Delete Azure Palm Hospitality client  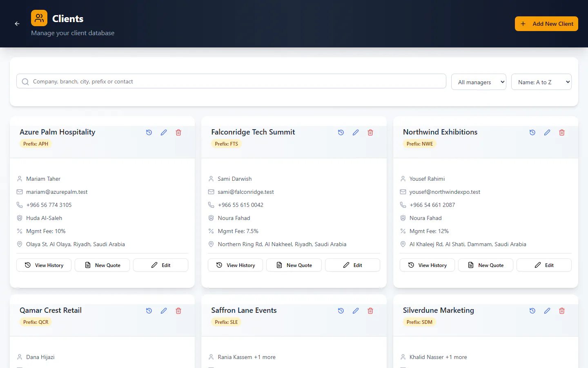[178, 132]
